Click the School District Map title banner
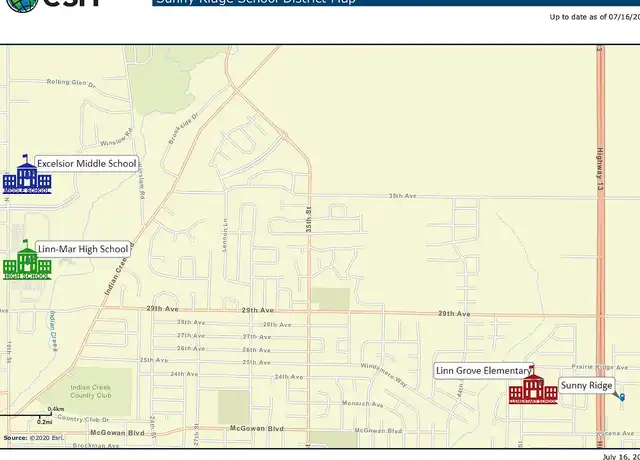The image size is (640, 460). [x=396, y=3]
